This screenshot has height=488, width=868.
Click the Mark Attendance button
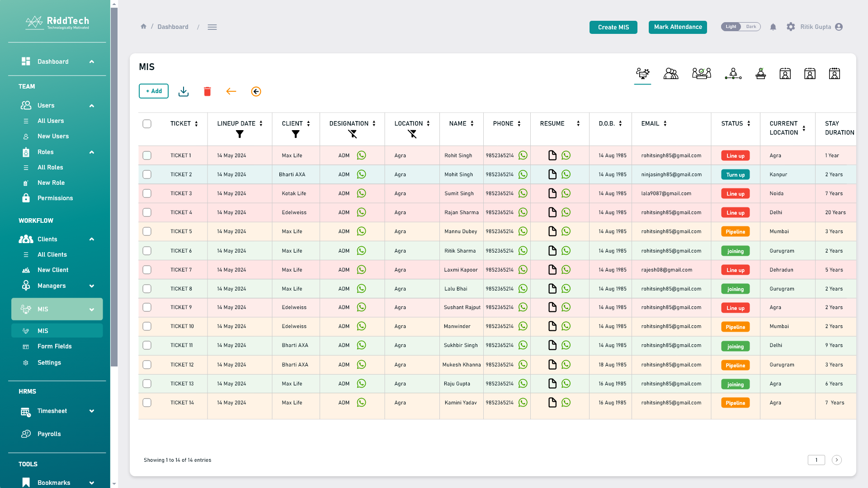(x=678, y=27)
